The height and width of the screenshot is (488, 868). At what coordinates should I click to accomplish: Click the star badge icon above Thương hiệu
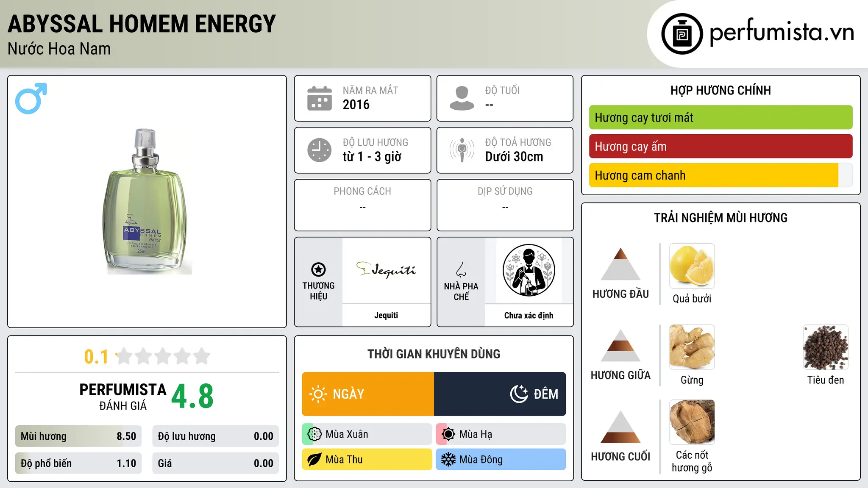[318, 269]
